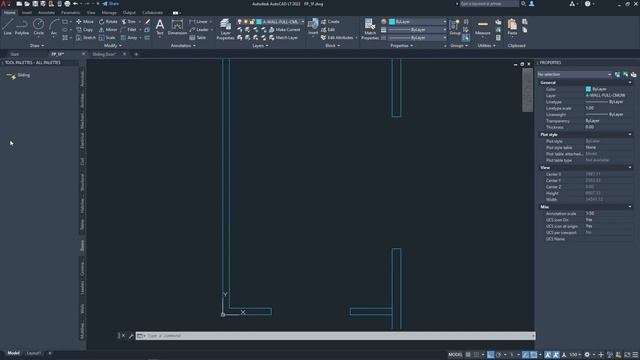Viewport: 640px width, 360px height.
Task: Click Match Properties tool
Action: [370, 29]
